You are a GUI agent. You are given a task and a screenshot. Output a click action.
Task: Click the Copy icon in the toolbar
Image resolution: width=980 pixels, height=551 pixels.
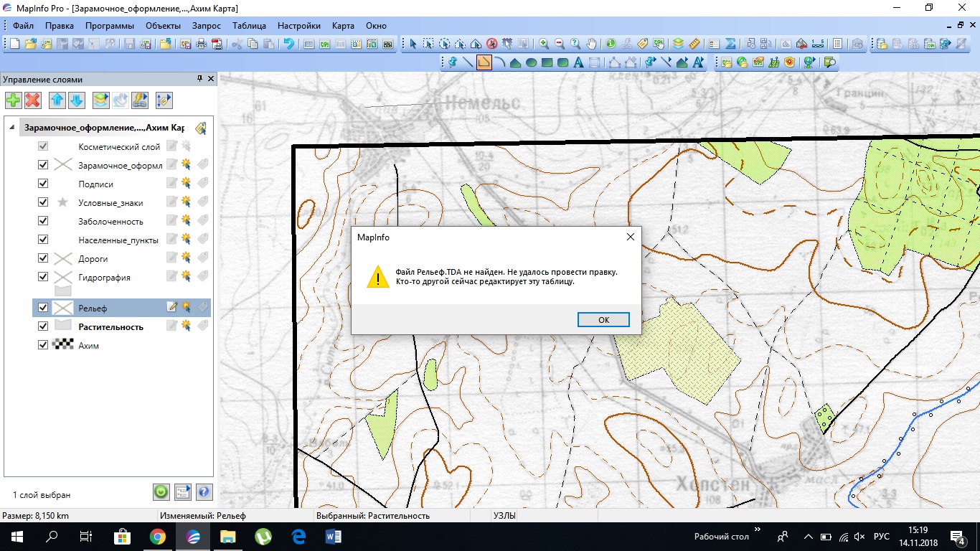pos(253,44)
